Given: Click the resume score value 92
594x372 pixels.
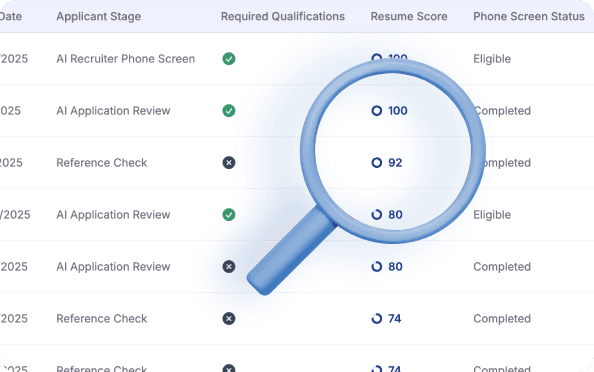Looking at the screenshot, I should (x=395, y=163).
